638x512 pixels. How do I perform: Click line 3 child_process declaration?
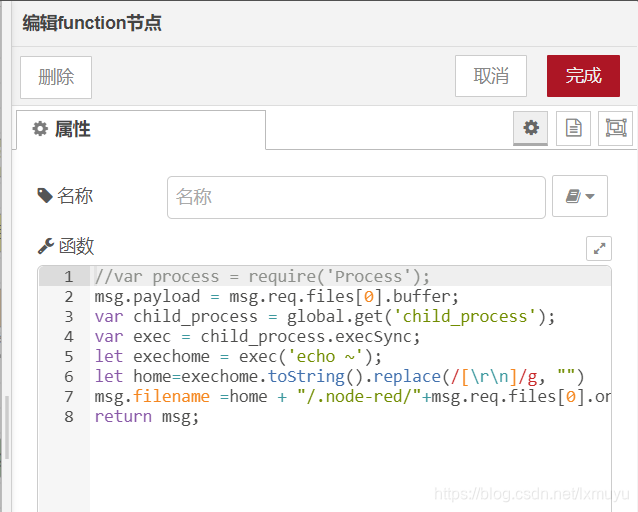pos(325,317)
